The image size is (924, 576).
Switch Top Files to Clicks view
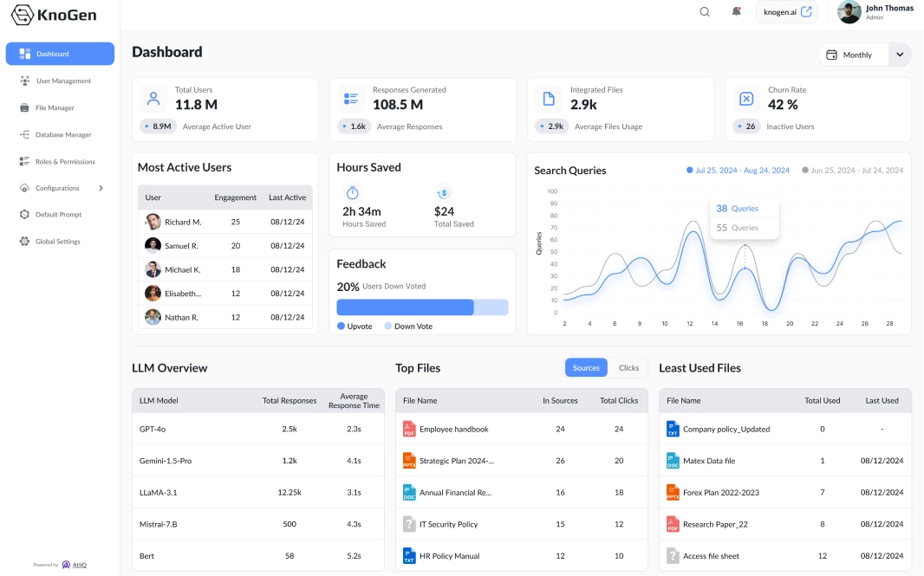[x=628, y=368]
